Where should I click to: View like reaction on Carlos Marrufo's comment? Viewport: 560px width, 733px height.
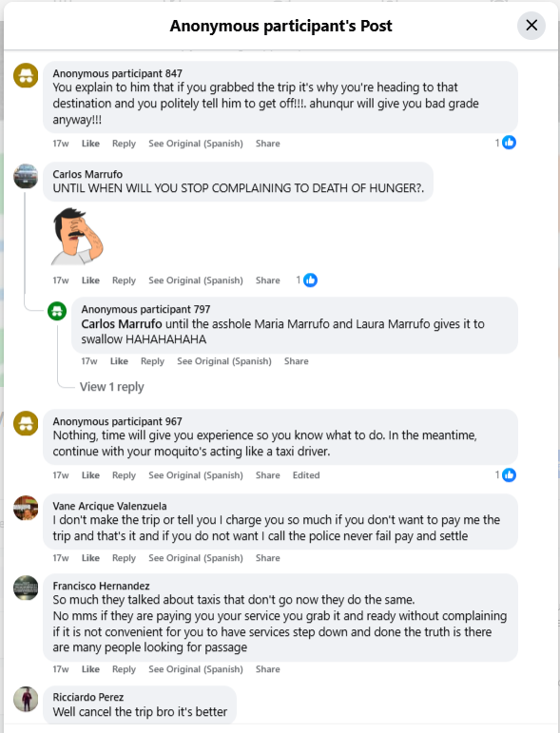click(307, 280)
